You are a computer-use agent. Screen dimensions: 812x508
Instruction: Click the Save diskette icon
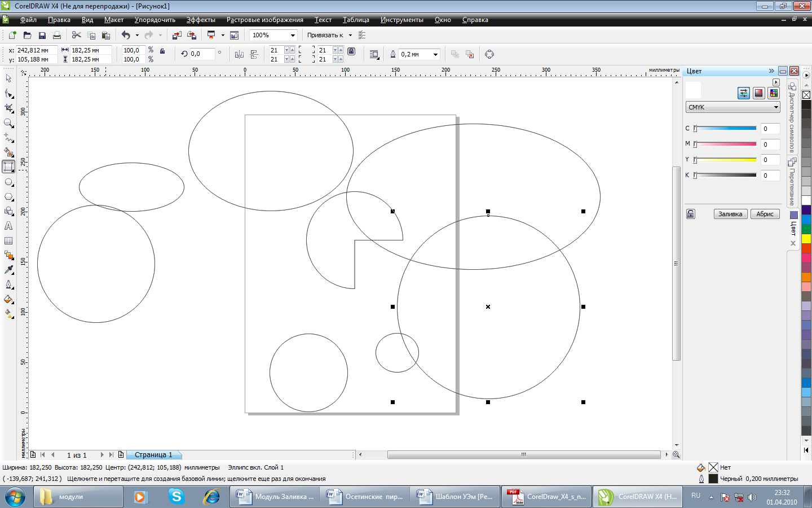(42, 35)
